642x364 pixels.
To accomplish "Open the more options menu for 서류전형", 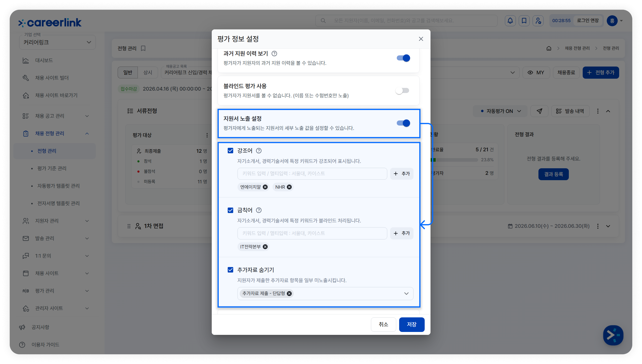I will click(598, 111).
